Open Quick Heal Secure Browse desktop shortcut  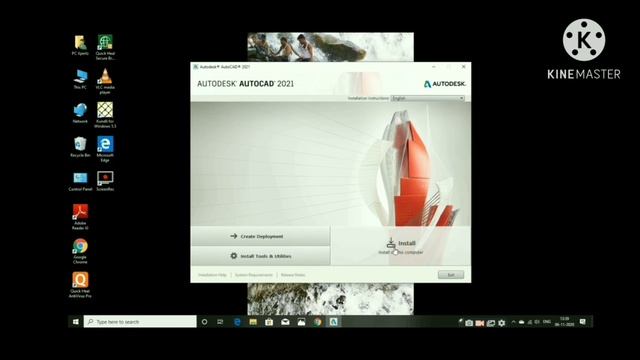point(105,47)
